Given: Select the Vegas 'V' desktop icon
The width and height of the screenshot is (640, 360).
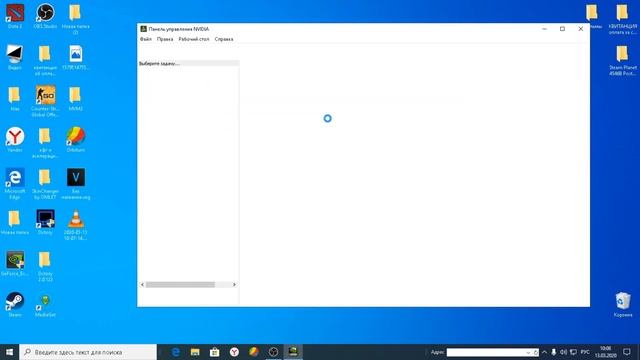Looking at the screenshot, I should (x=76, y=184).
